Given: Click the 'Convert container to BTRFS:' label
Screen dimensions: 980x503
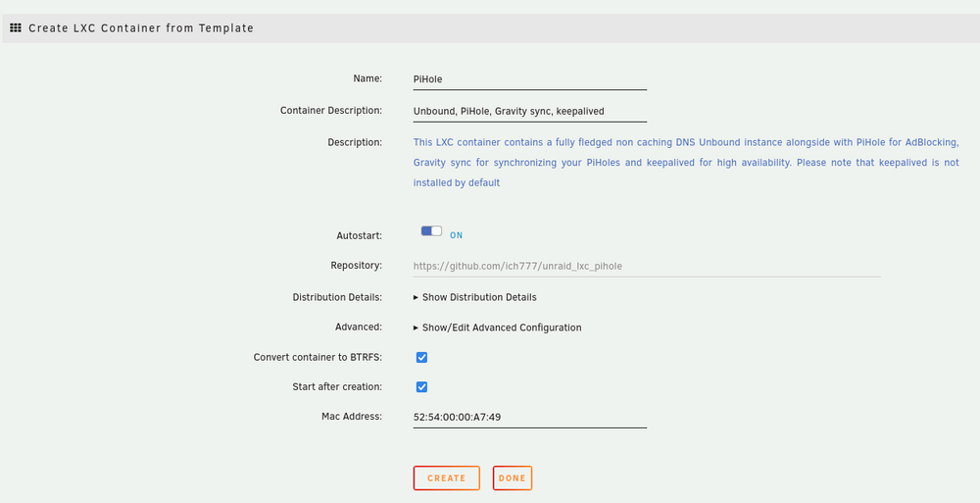Looking at the screenshot, I should pyautogui.click(x=318, y=357).
